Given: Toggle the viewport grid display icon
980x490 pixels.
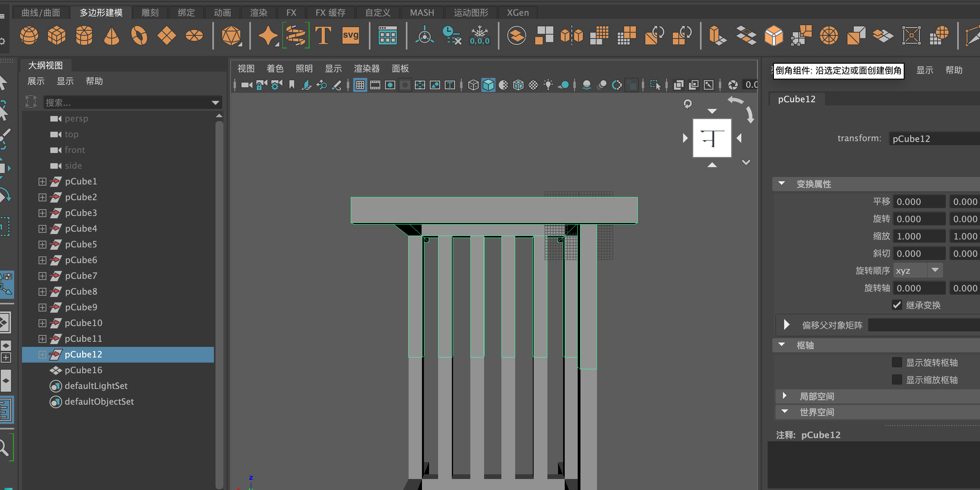Looking at the screenshot, I should tap(360, 85).
